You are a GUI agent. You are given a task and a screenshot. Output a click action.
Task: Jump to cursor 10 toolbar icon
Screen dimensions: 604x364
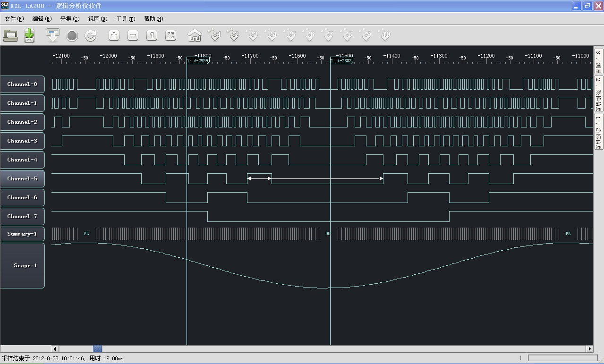click(x=385, y=35)
